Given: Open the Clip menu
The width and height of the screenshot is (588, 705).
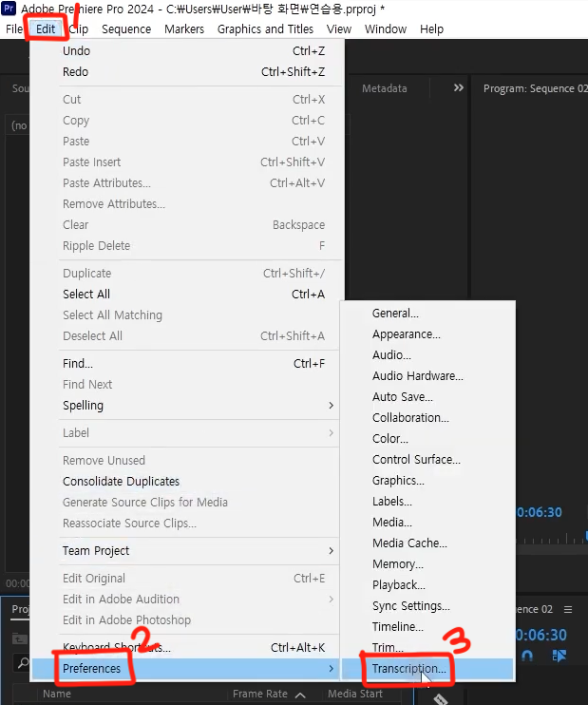Looking at the screenshot, I should [x=79, y=29].
